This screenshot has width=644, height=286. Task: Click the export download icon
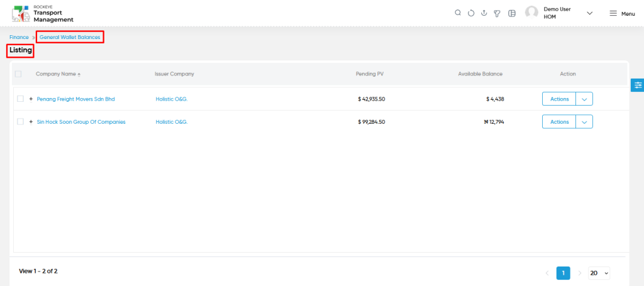tap(484, 13)
